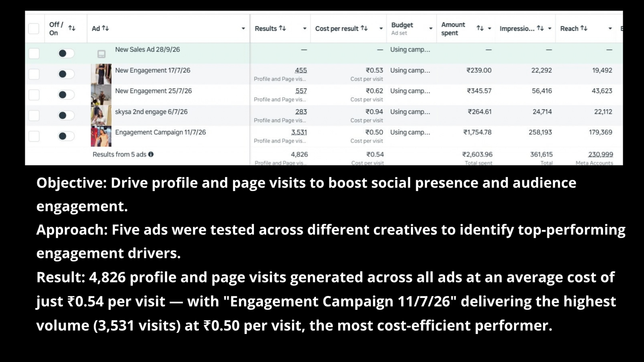This screenshot has height=362, width=644.
Task: Open the Ad column dropdown arrow
Action: pyautogui.click(x=243, y=29)
